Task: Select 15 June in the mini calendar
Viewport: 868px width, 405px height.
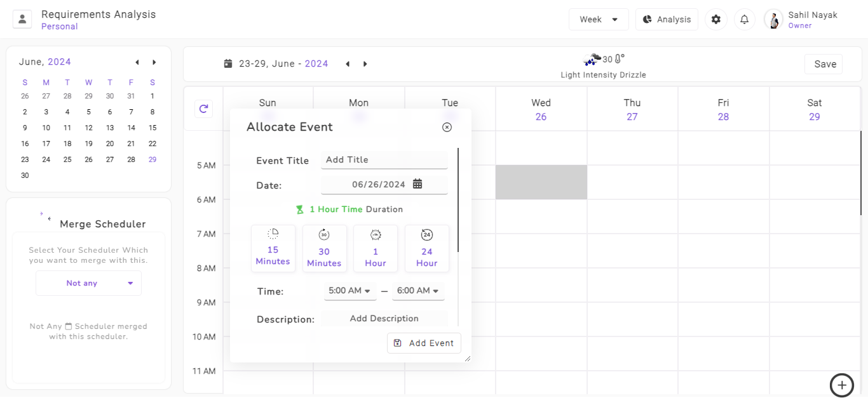Action: pos(153,128)
